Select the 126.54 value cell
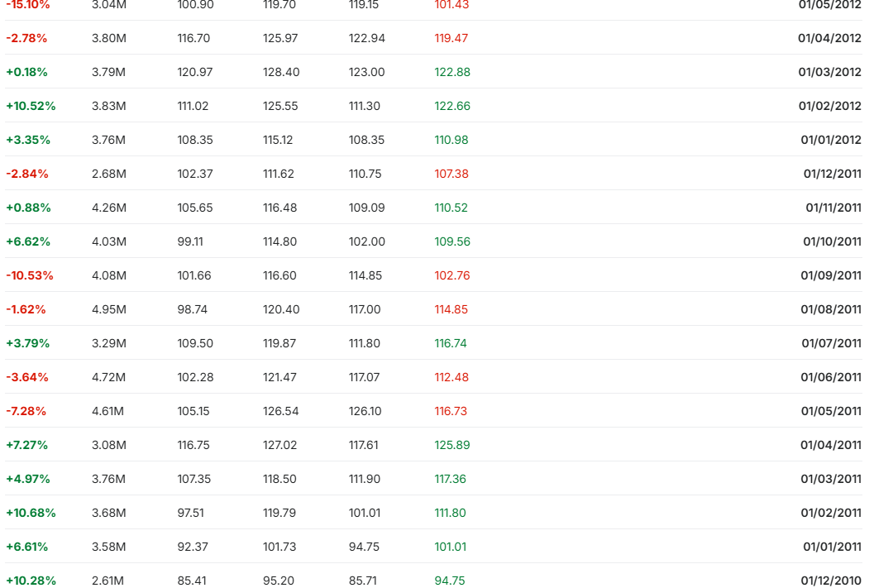The height and width of the screenshot is (588, 874). click(281, 411)
